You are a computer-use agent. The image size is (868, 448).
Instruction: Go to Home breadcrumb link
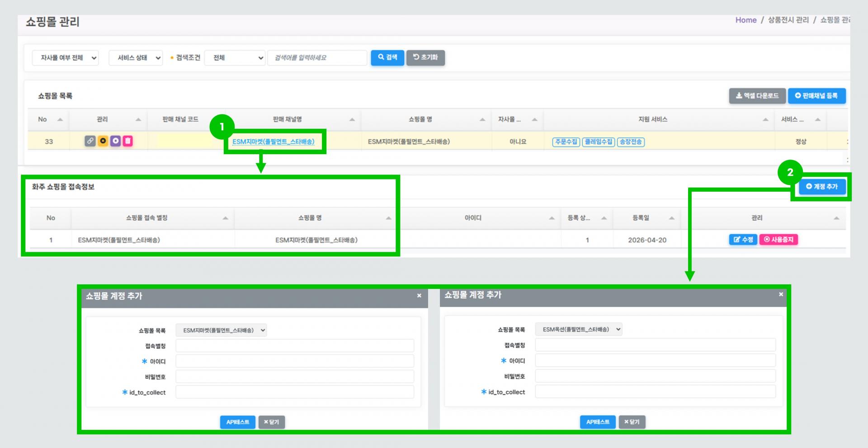[x=746, y=20]
